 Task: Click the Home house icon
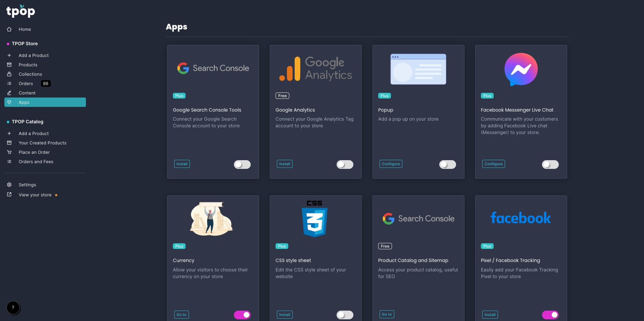coord(9,29)
